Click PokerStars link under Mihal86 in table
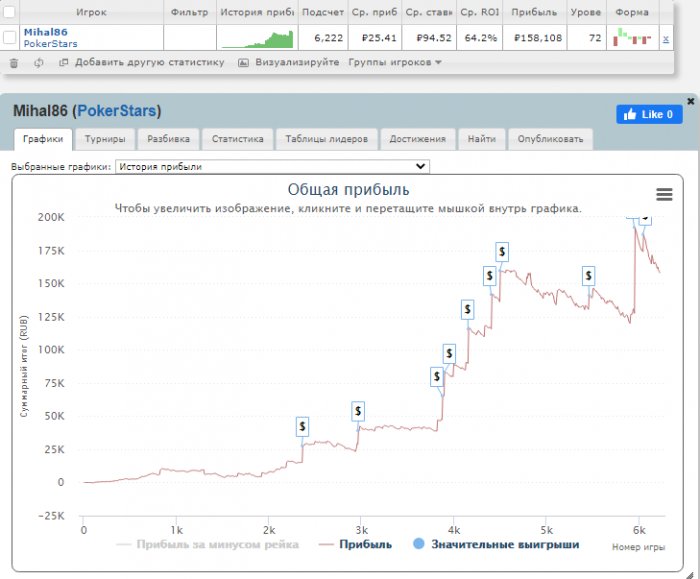 (50, 44)
